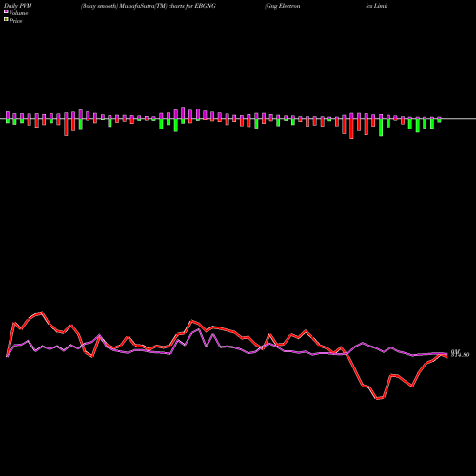This screenshot has height=476, width=476.
Task: Click the MunafaSutra charts for EBGNG heading
Action: [x=149, y=6]
